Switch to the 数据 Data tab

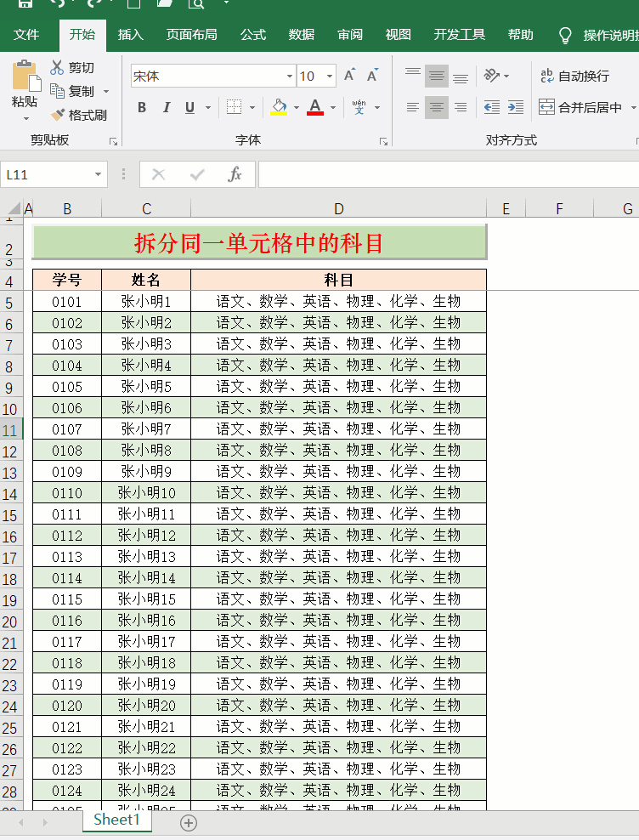301,35
